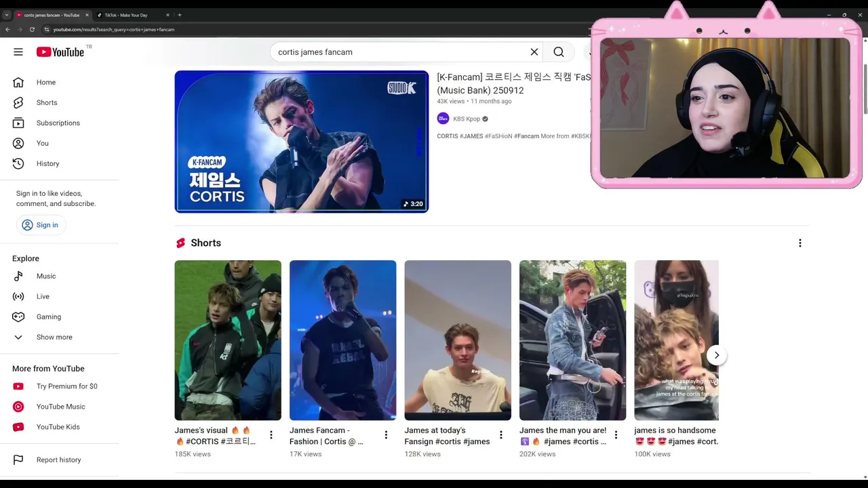Screen dimensions: 868x488
Task: Go back in the browser
Action: [x=7, y=30]
